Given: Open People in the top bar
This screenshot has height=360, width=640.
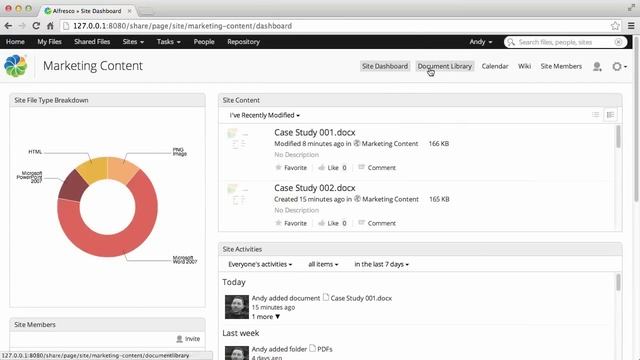Looking at the screenshot, I should click(x=204, y=42).
